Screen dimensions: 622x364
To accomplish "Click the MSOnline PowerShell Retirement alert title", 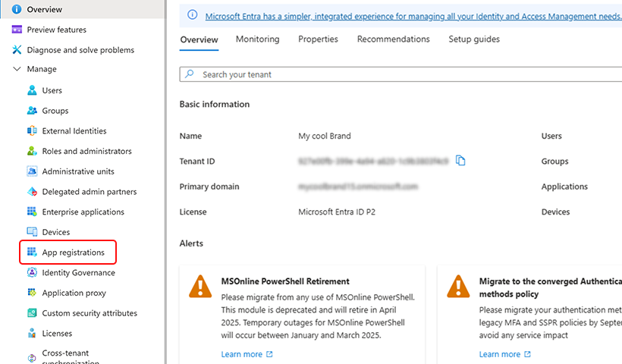I will [x=285, y=281].
